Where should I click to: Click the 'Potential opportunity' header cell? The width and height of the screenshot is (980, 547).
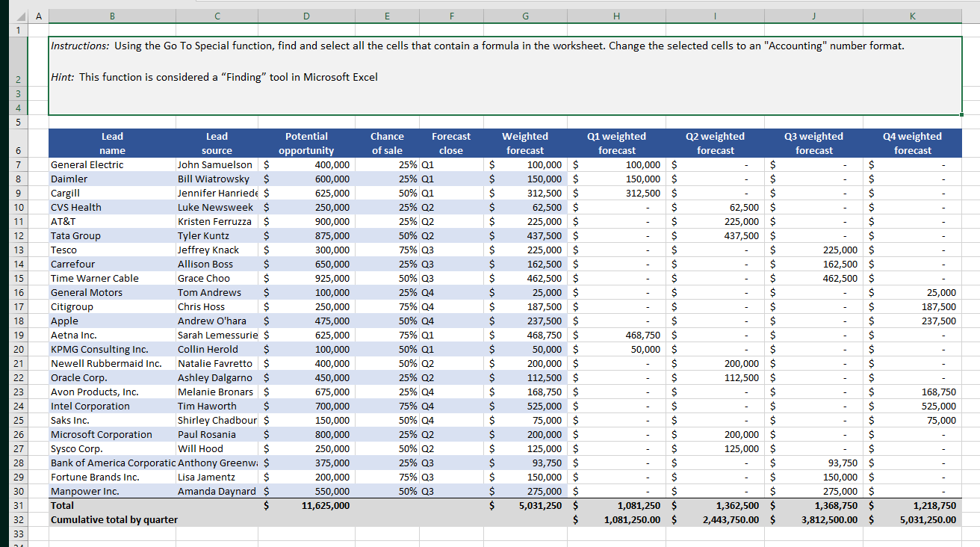tap(306, 143)
